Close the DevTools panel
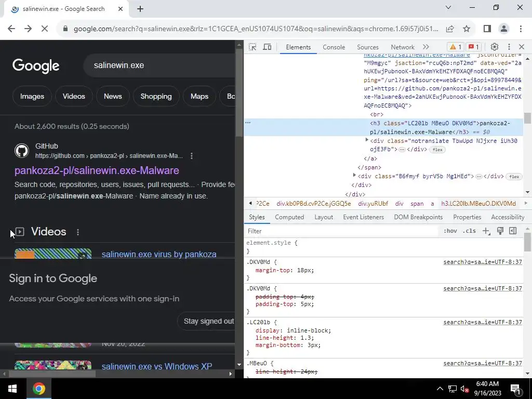The height and width of the screenshot is (399, 532). (522, 47)
